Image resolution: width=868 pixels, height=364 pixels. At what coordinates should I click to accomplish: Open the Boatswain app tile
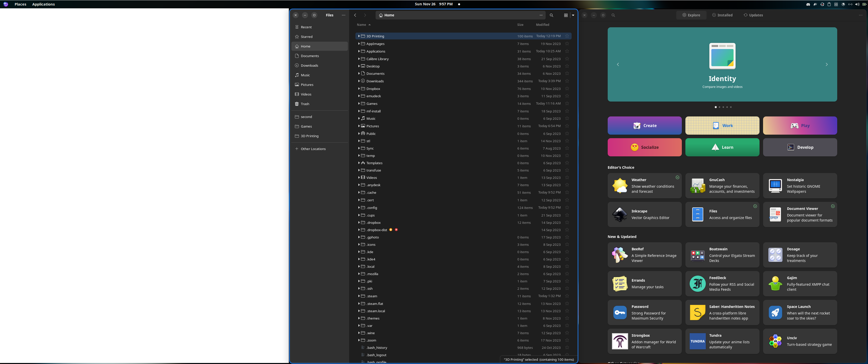pyautogui.click(x=722, y=255)
